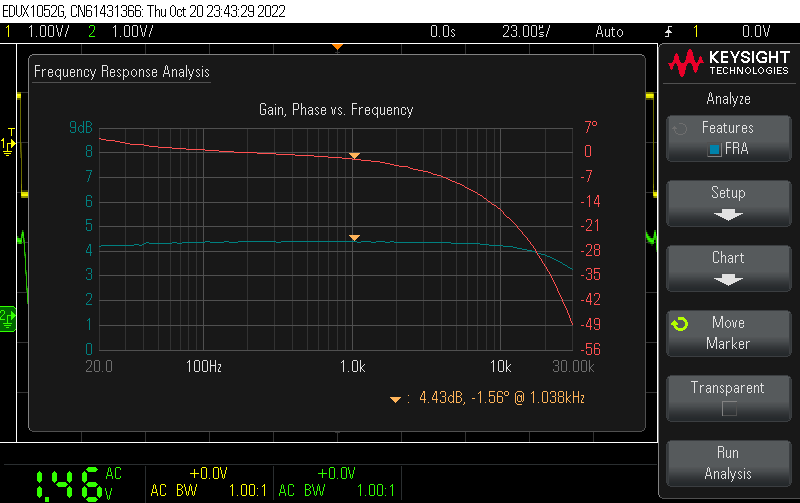Toggle channel 1 scale indicator 1.00V/

pyautogui.click(x=47, y=32)
